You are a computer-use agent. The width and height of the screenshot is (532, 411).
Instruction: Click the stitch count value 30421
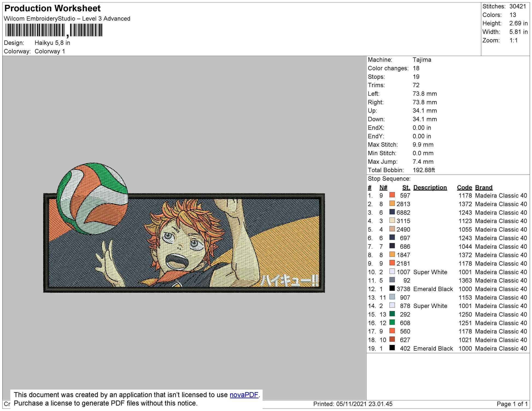(x=518, y=7)
